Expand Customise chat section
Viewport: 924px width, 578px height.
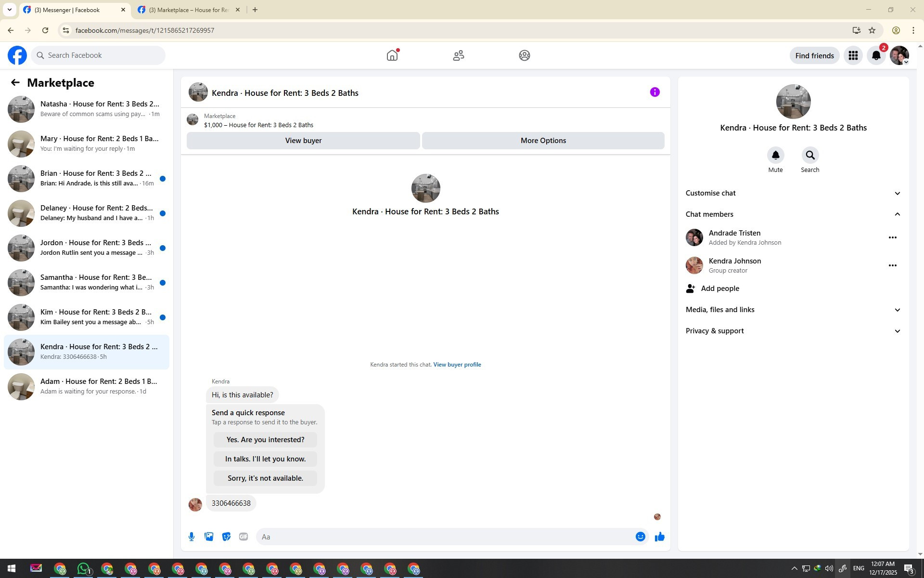click(x=793, y=193)
